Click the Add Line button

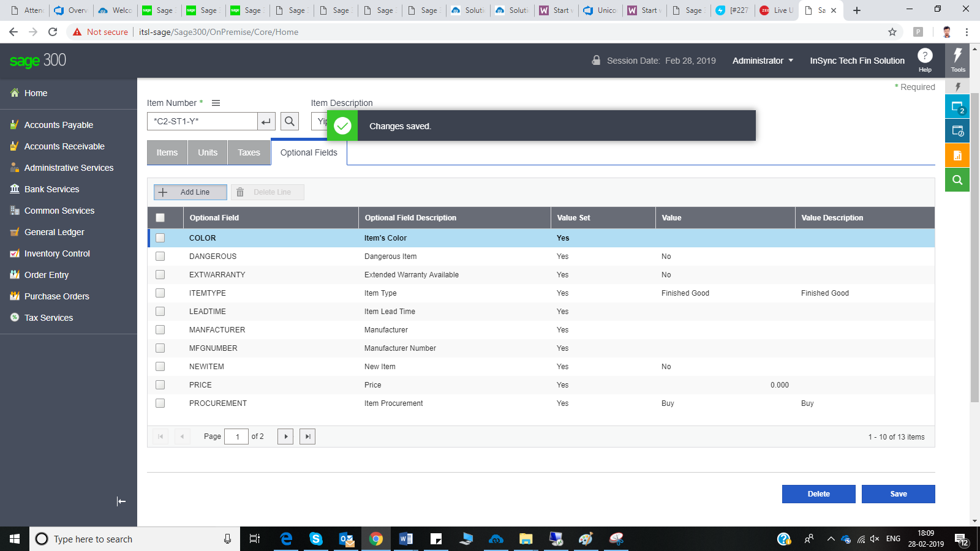(190, 192)
